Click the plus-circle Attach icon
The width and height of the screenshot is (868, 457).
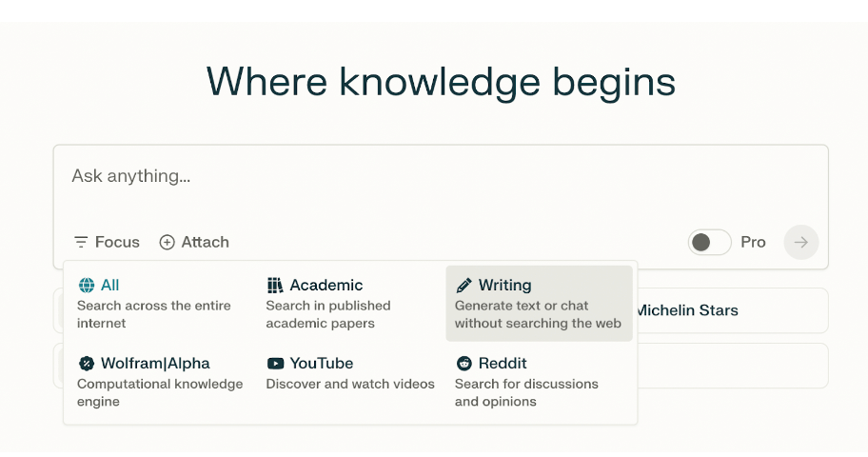167,242
